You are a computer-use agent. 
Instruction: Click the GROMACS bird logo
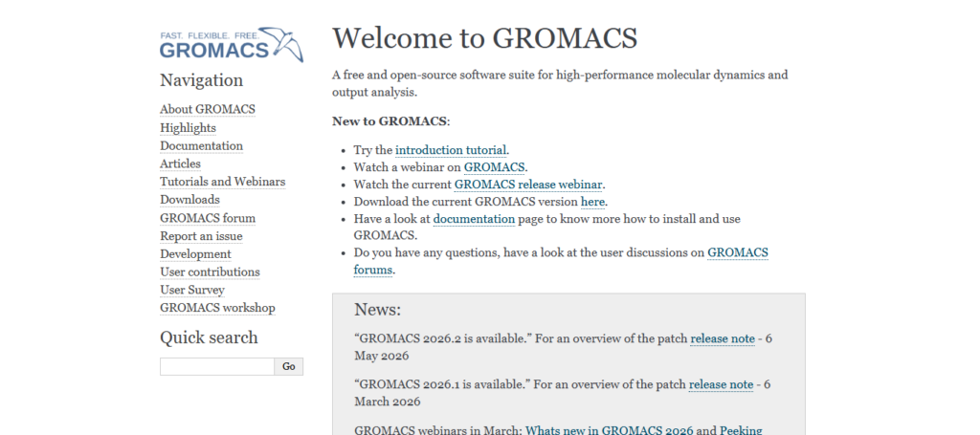(232, 44)
